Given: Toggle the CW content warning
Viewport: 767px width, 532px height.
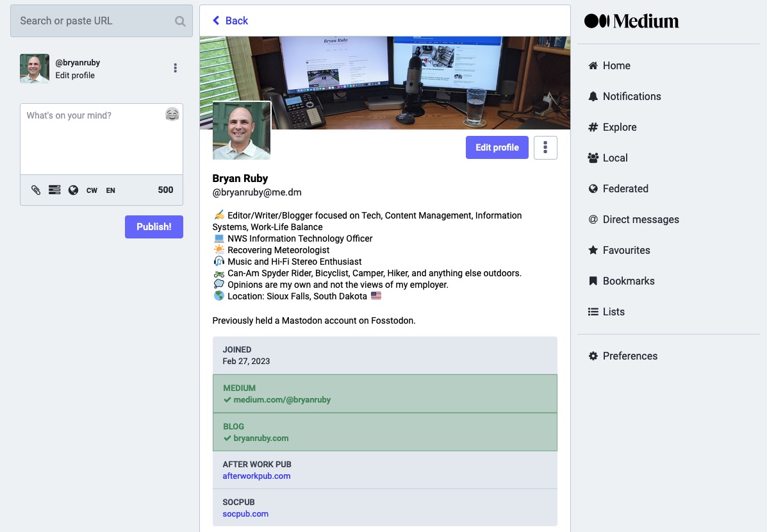Looking at the screenshot, I should (x=92, y=190).
